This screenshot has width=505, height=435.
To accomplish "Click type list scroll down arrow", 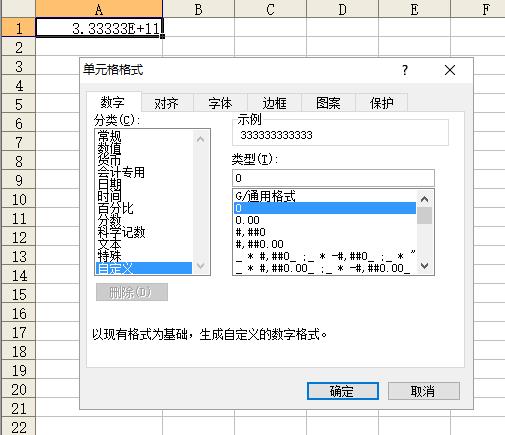I will (425, 266).
